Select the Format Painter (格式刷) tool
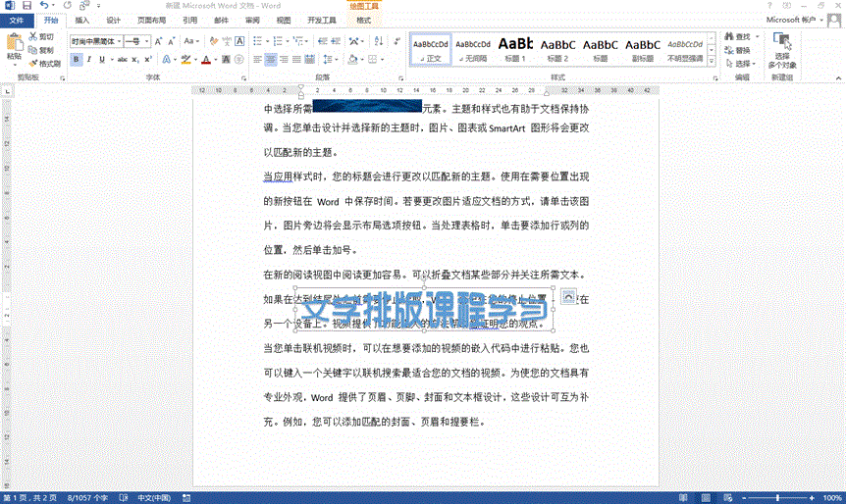Viewport: 846px width, 504px height. click(x=45, y=63)
